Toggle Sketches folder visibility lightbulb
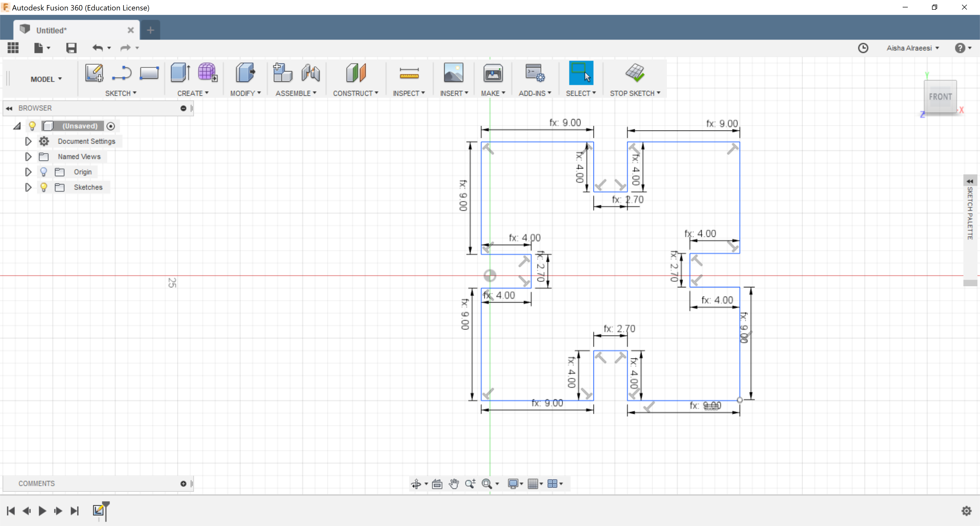Image resolution: width=980 pixels, height=526 pixels. point(44,187)
